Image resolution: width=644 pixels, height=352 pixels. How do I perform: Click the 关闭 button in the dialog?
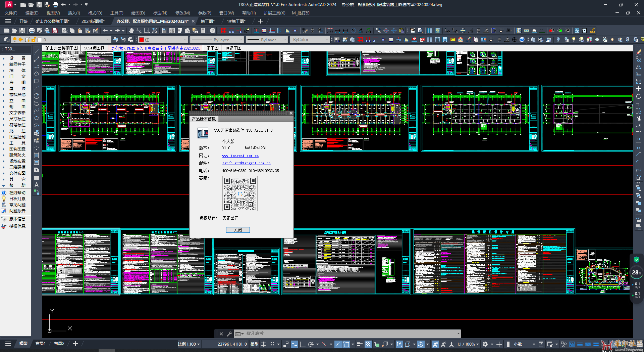click(x=238, y=230)
